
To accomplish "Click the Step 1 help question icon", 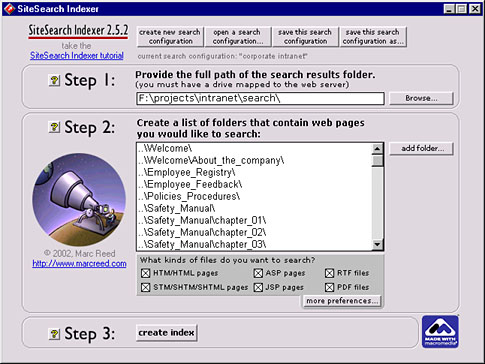I will pyautogui.click(x=54, y=80).
